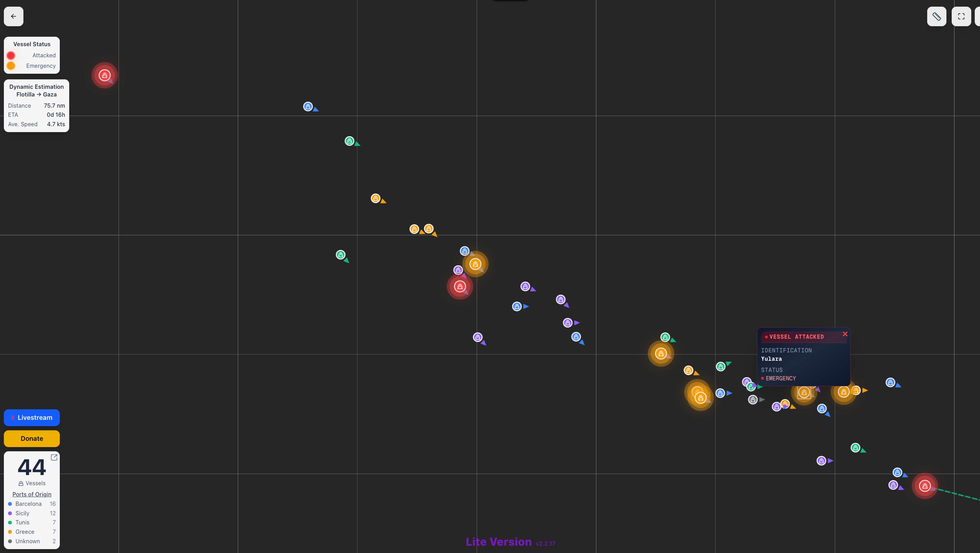The height and width of the screenshot is (553, 980).
Task: Open the vessel list external link icon
Action: 54,457
